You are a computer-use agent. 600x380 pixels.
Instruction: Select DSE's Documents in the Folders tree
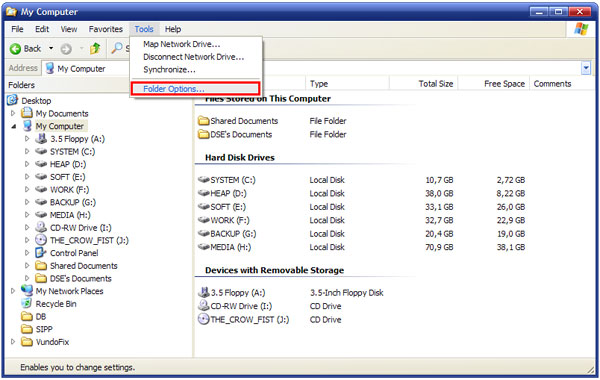coord(80,278)
